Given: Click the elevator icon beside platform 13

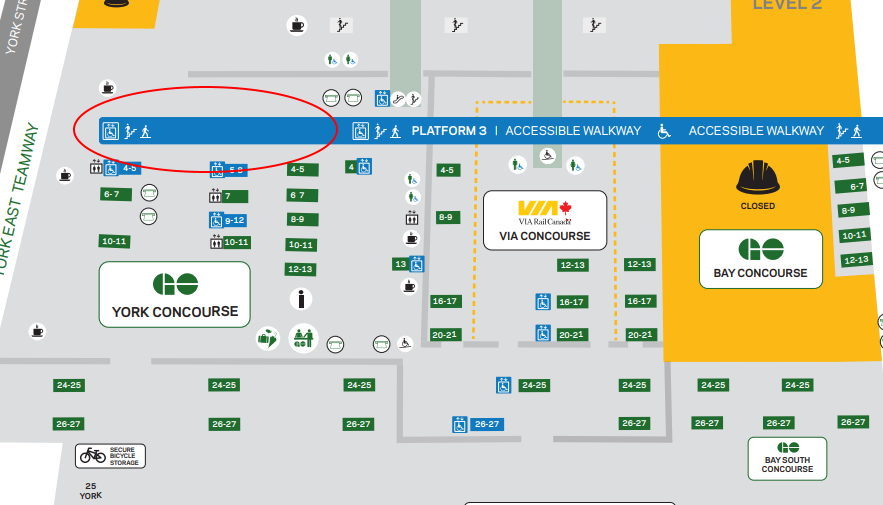Looking at the screenshot, I should coord(417,264).
